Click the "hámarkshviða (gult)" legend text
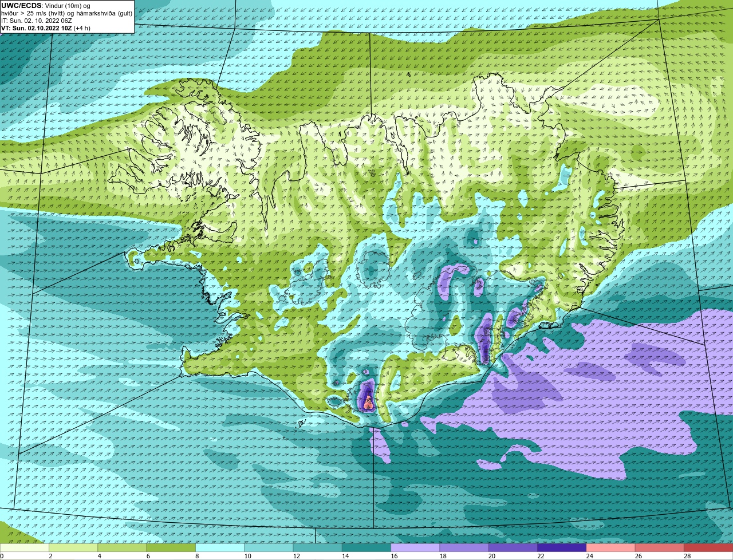This screenshot has height=560, width=733. pos(104,13)
